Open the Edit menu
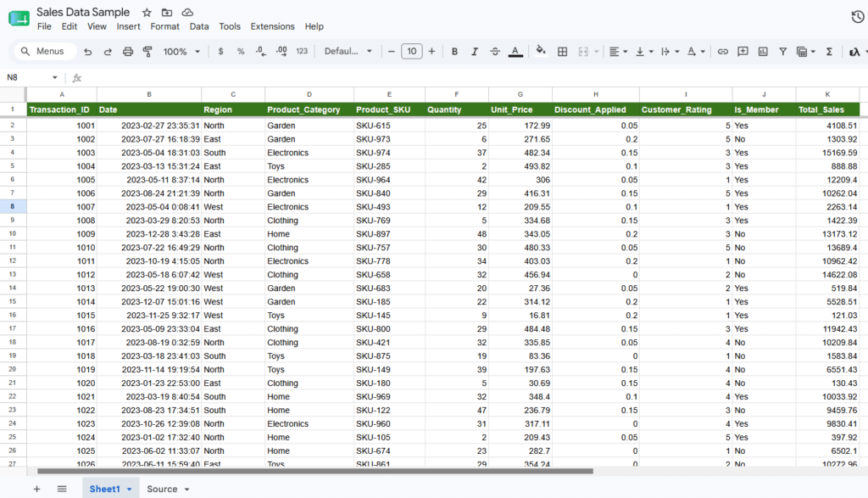This screenshot has height=498, width=868. click(70, 26)
